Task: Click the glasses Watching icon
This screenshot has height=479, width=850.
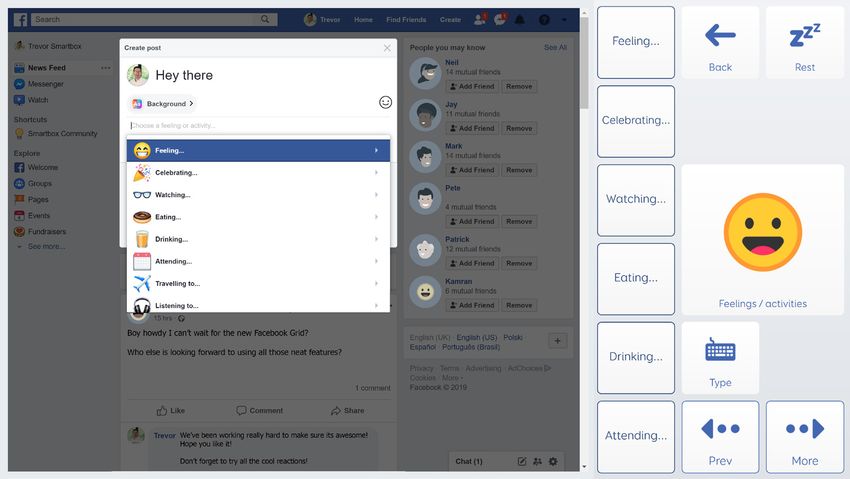Action: pos(142,195)
